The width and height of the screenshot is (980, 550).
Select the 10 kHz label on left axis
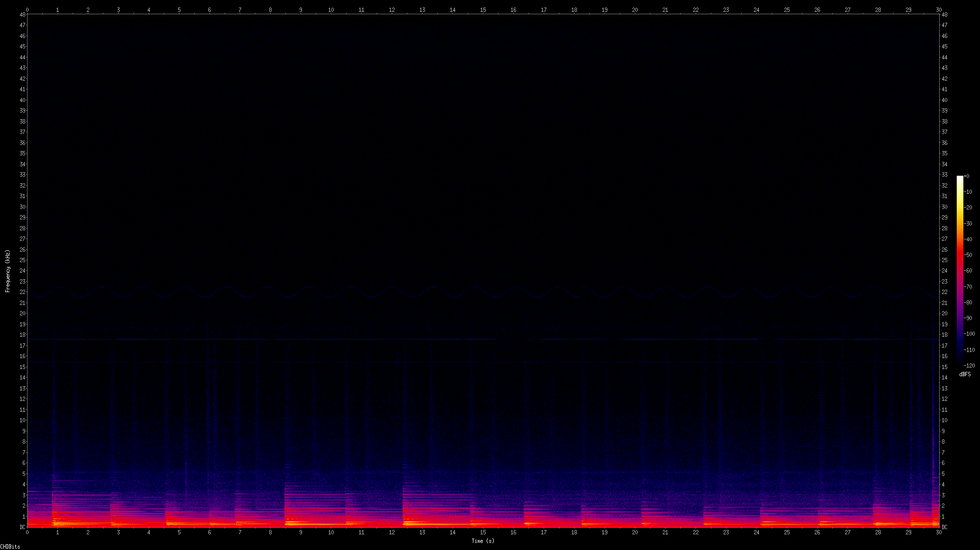coord(22,420)
